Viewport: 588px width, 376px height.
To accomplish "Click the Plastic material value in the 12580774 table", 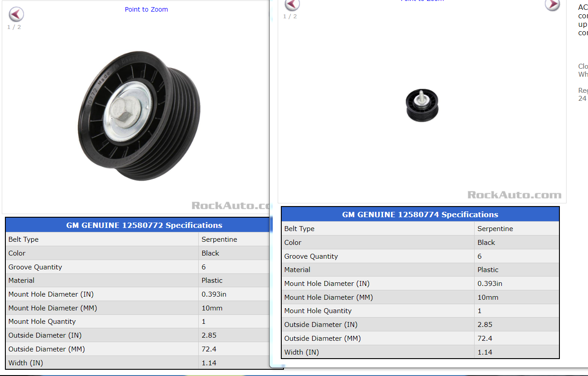I will 488,270.
